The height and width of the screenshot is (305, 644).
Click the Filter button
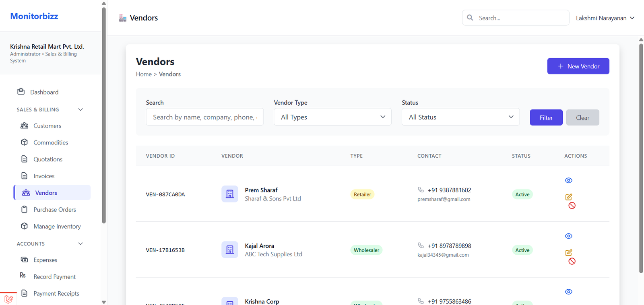(546, 117)
